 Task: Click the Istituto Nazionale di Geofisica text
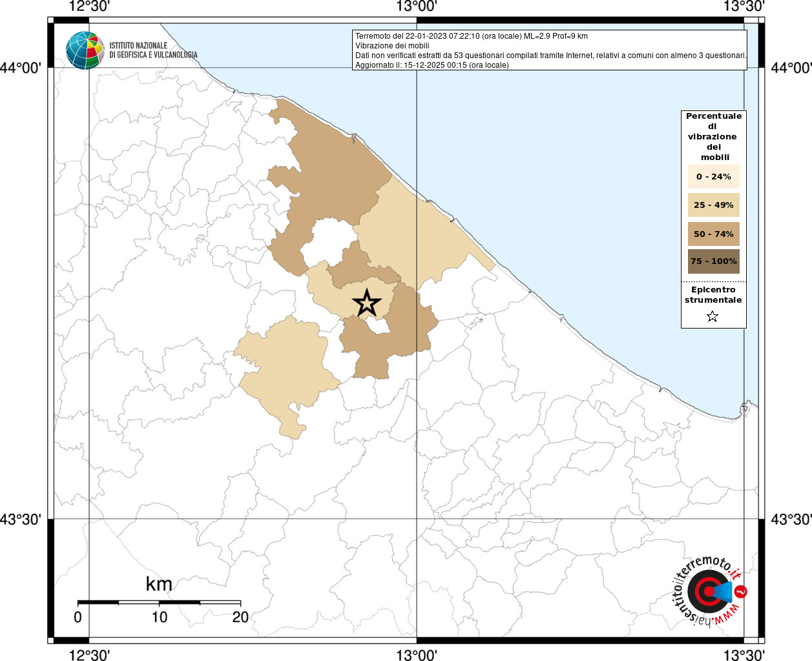click(153, 50)
